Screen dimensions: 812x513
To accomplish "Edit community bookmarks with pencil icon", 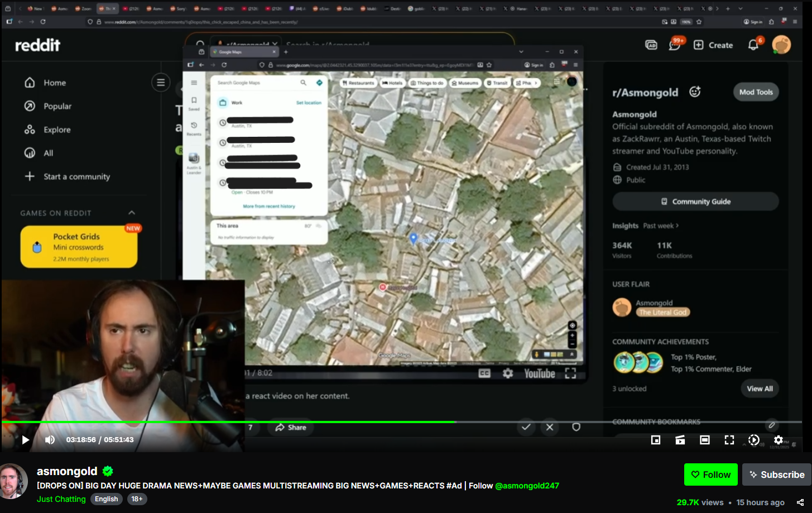I will coord(772,425).
